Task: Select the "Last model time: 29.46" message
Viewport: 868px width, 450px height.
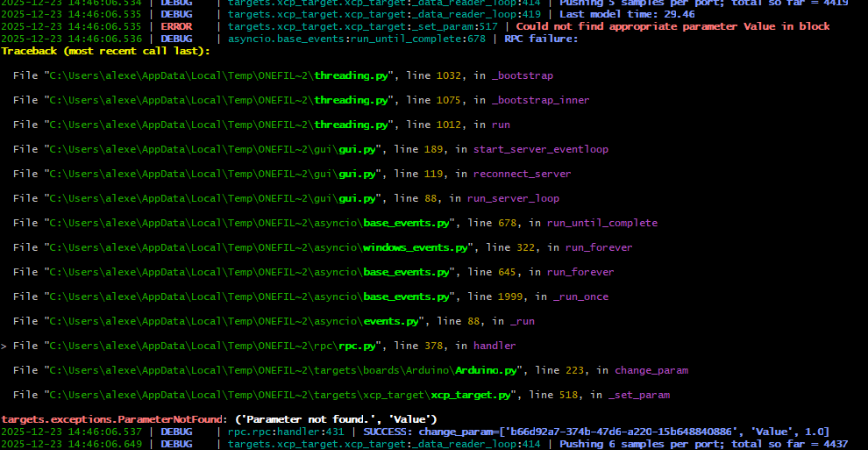Action: tap(627, 14)
